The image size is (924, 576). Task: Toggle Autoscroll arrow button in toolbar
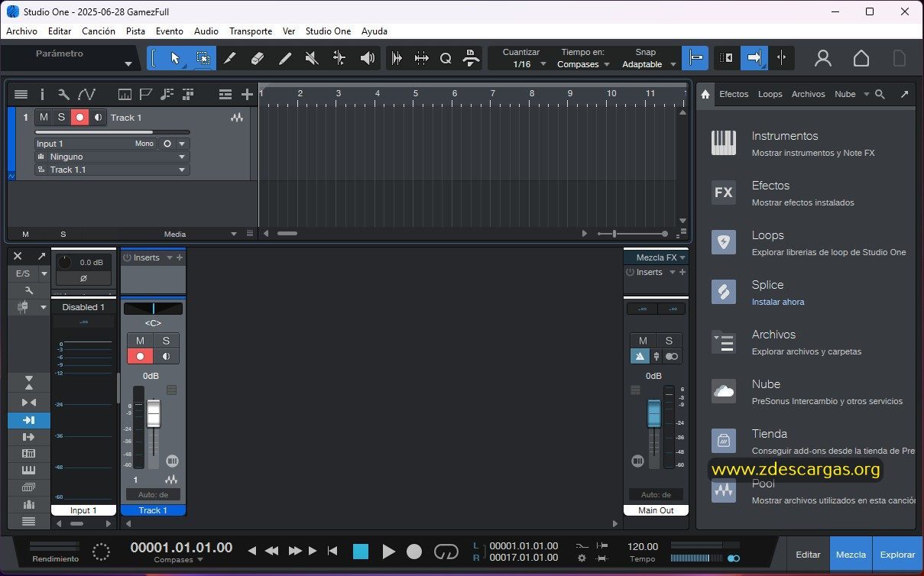tap(754, 58)
